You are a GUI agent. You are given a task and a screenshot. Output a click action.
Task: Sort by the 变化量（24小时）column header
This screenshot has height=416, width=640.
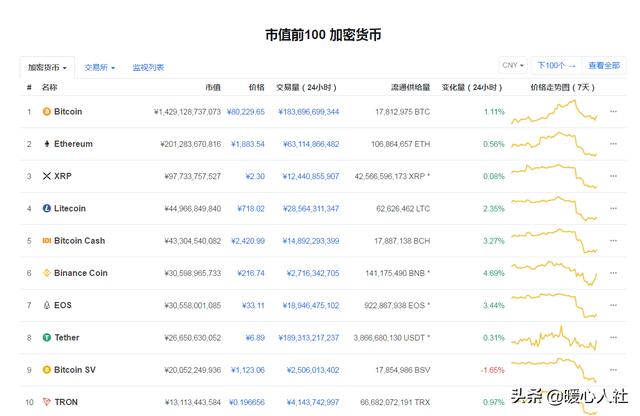tap(472, 87)
